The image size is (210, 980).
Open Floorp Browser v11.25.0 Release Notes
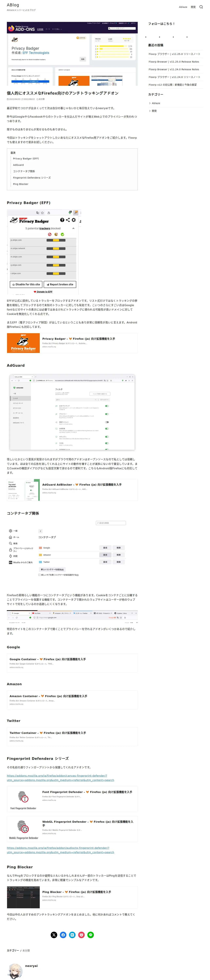[174, 62]
